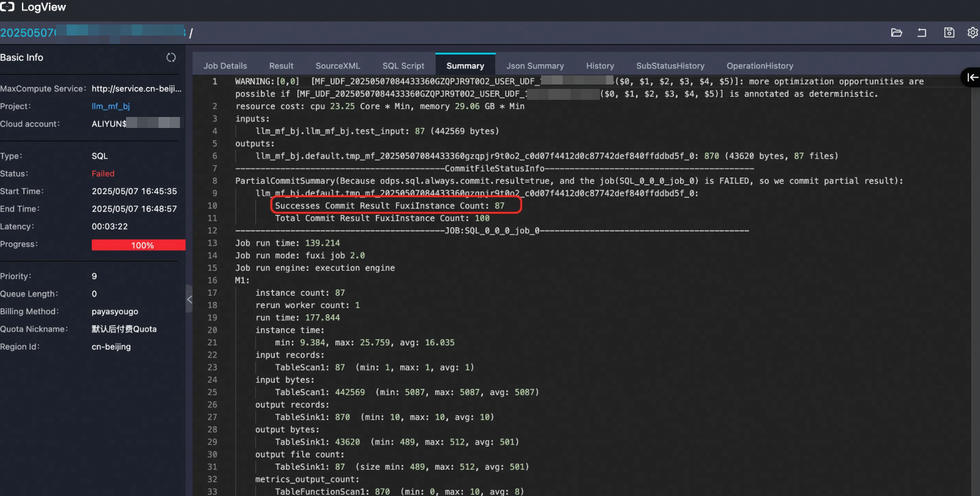
Task: Open the SubStatusHistory tab
Action: pyautogui.click(x=670, y=66)
